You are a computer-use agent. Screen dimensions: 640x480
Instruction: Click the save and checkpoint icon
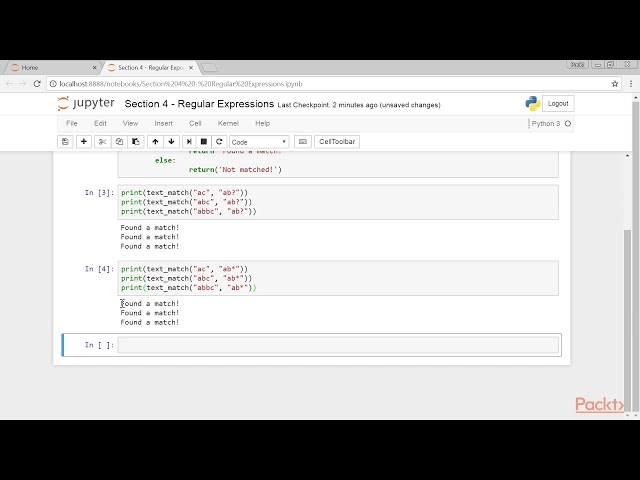click(65, 142)
